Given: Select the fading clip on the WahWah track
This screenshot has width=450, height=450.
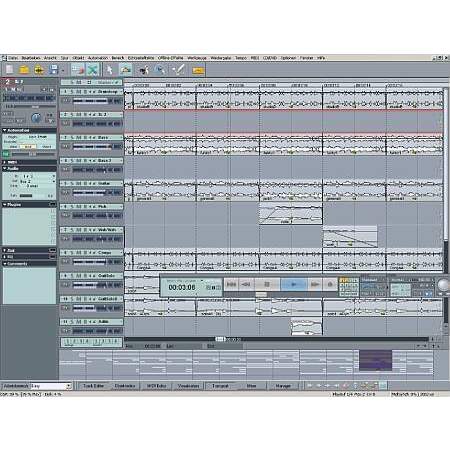Looking at the screenshot, I should (350, 237).
